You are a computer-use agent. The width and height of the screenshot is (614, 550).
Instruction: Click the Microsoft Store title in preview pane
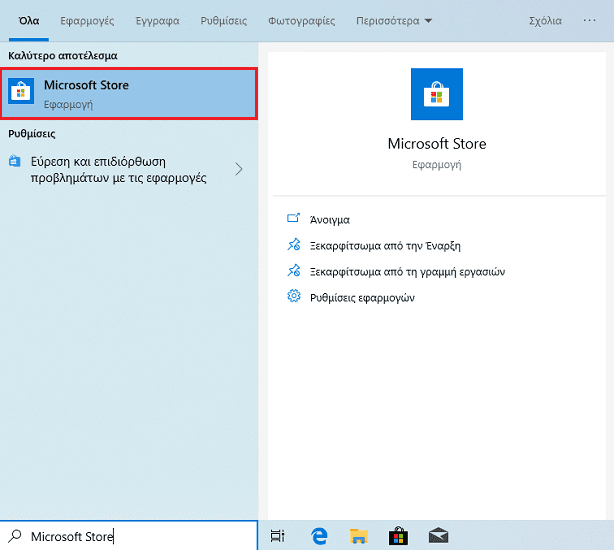tap(437, 144)
